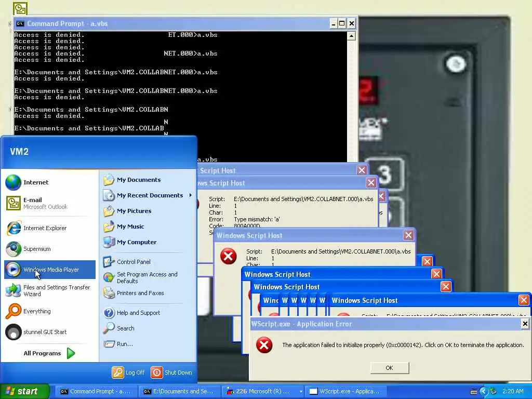Launch Supermium browser

pos(50,249)
